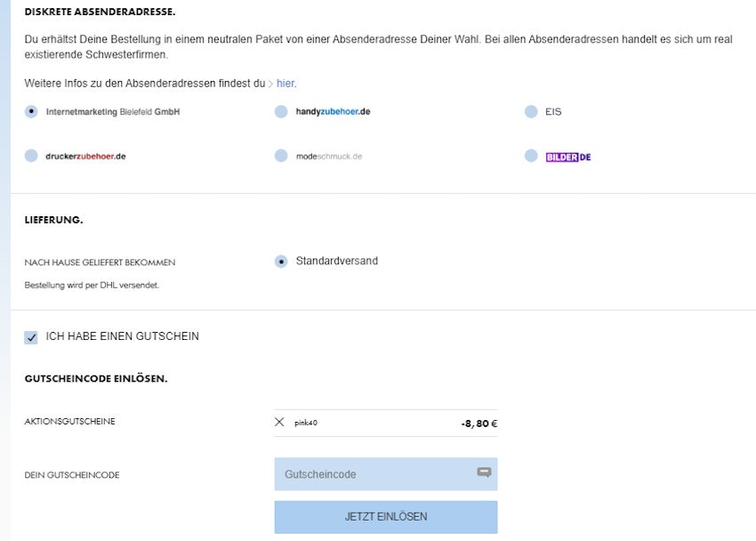Select the Standardversand delivery radio button
This screenshot has width=756, height=541.
pos(281,261)
